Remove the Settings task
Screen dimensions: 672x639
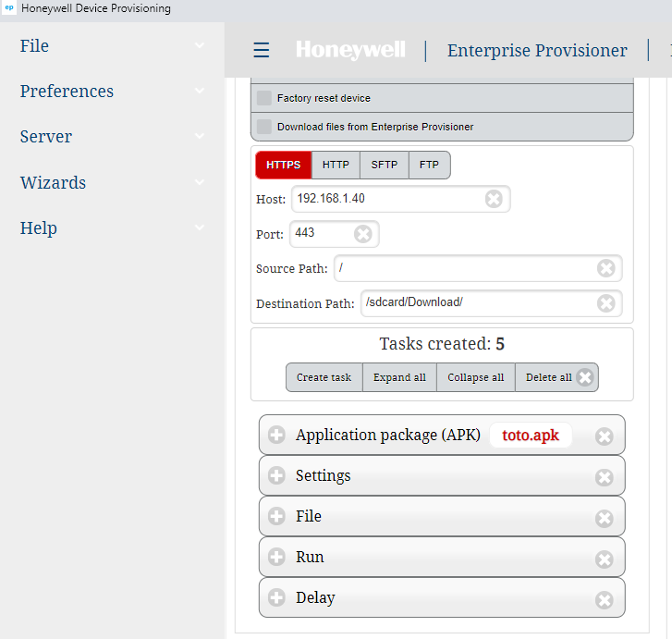[605, 477]
